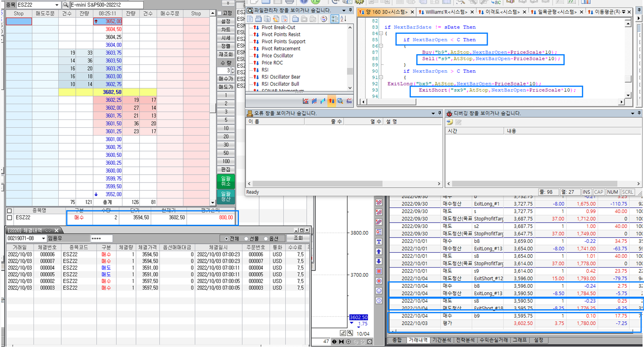Viewport: 644px width, 347px height.
Task: Tick the ESZ22 position row checkbox
Action: [10, 218]
